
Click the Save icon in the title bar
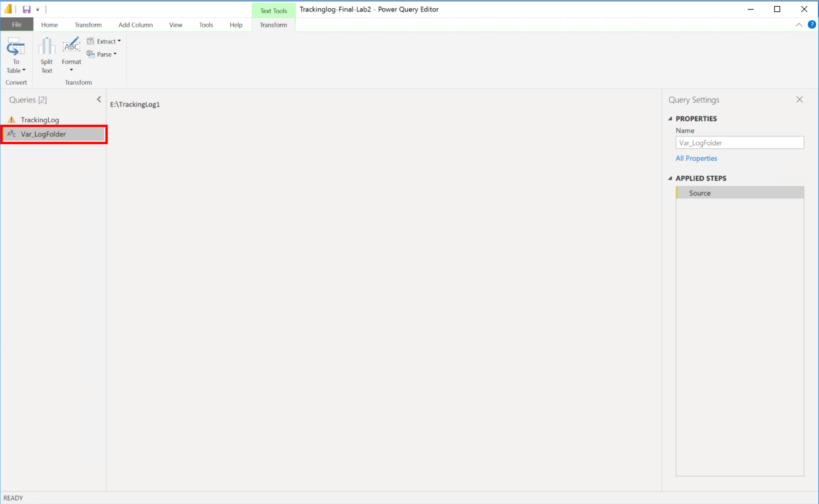pyautogui.click(x=26, y=9)
